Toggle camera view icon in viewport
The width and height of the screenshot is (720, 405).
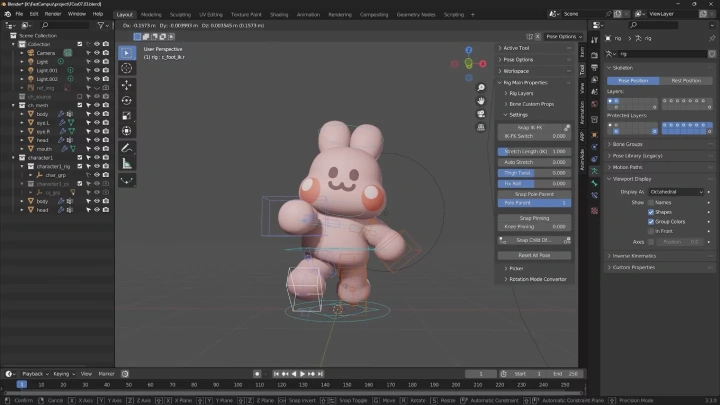pos(481,113)
